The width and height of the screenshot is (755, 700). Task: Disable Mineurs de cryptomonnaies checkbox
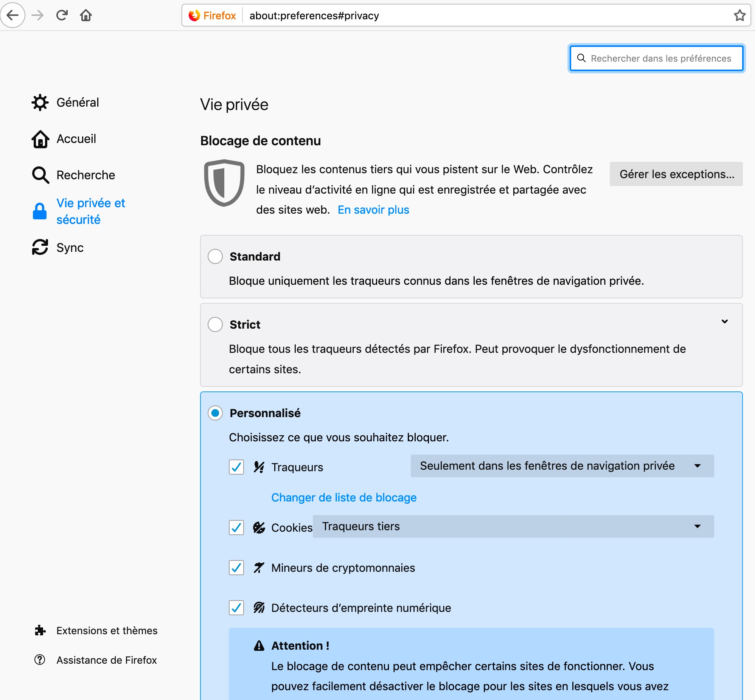pos(236,568)
